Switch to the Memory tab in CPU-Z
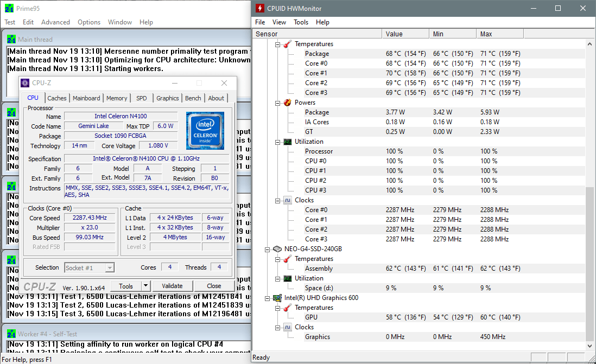 pos(117,98)
